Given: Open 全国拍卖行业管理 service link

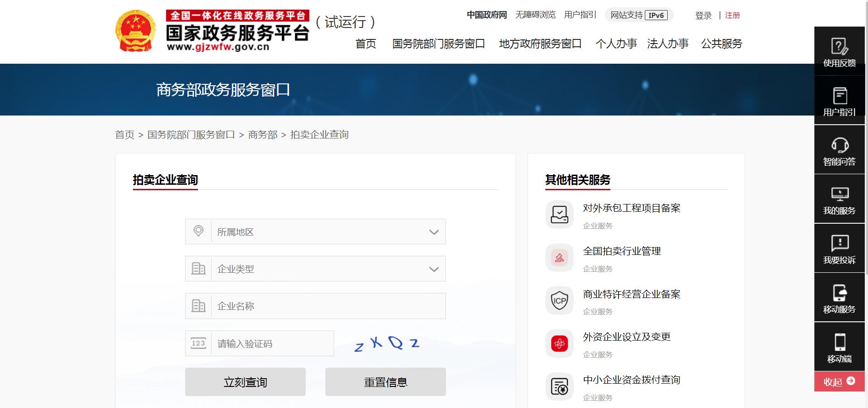Looking at the screenshot, I should [622, 251].
